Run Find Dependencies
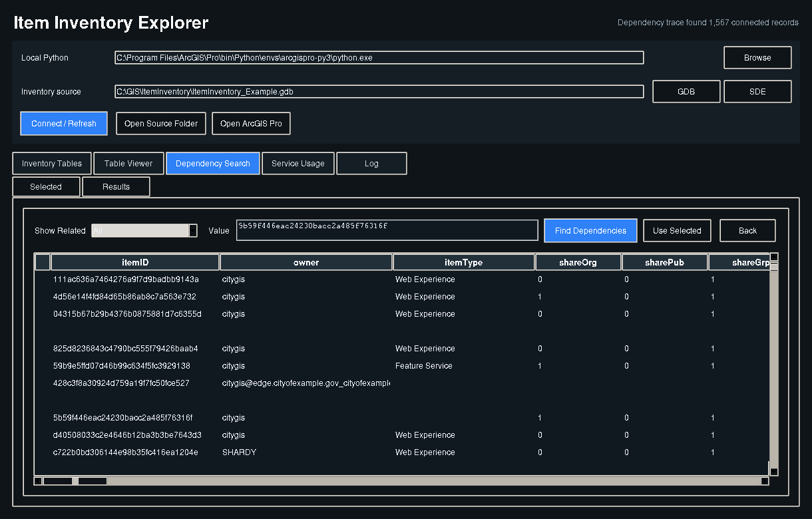The height and width of the screenshot is (519, 812). click(590, 231)
